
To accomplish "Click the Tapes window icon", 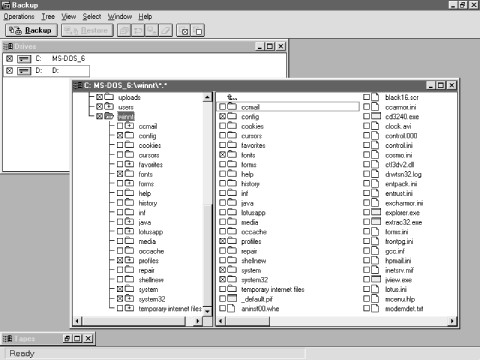I will click(8, 339).
